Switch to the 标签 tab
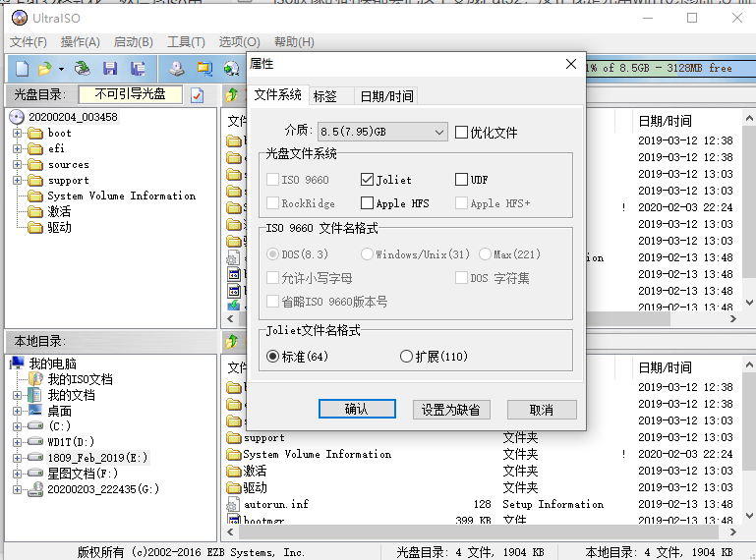This screenshot has width=756, height=560. 330,96
